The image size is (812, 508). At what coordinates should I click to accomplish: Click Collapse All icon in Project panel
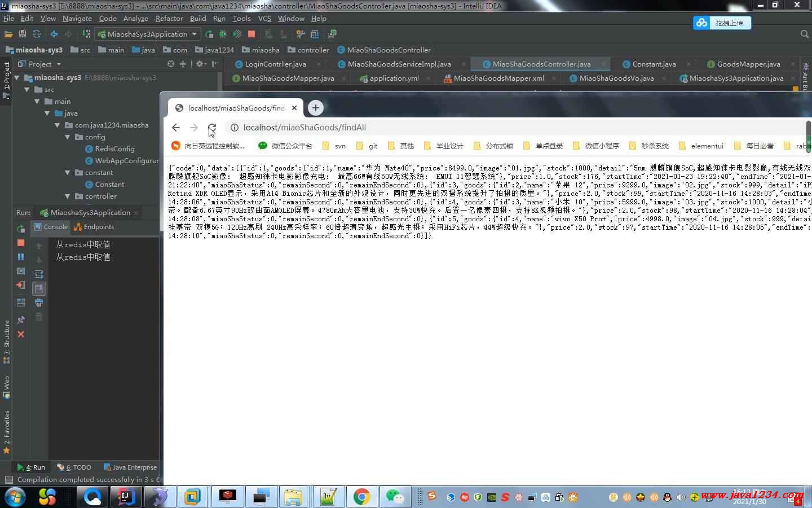tap(183, 64)
